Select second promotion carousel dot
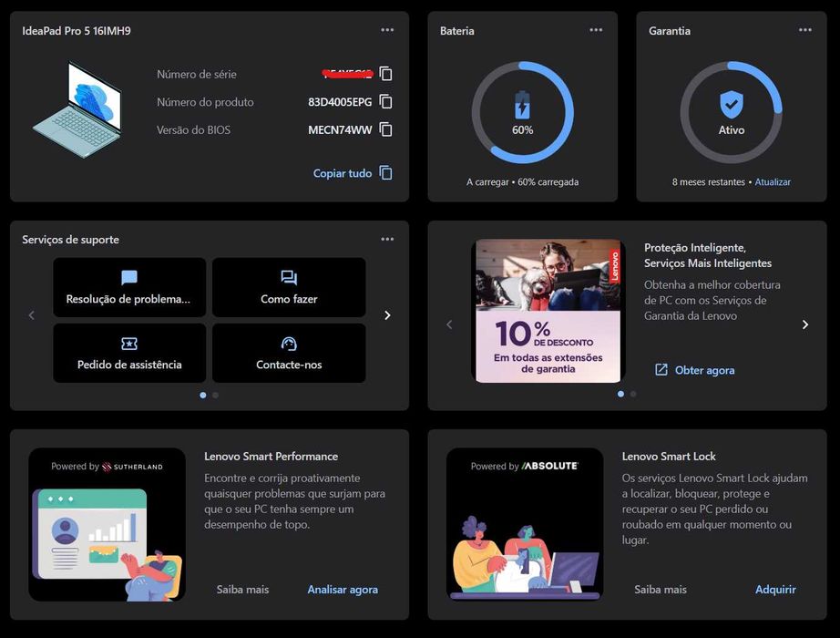Viewport: 840px width, 638px height. (x=633, y=394)
